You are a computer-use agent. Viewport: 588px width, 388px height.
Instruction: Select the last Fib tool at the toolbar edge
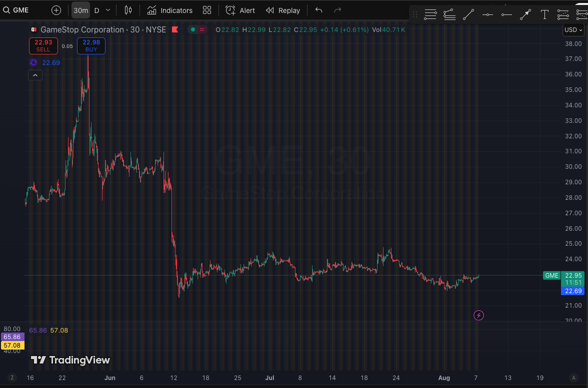pyautogui.click(x=582, y=14)
